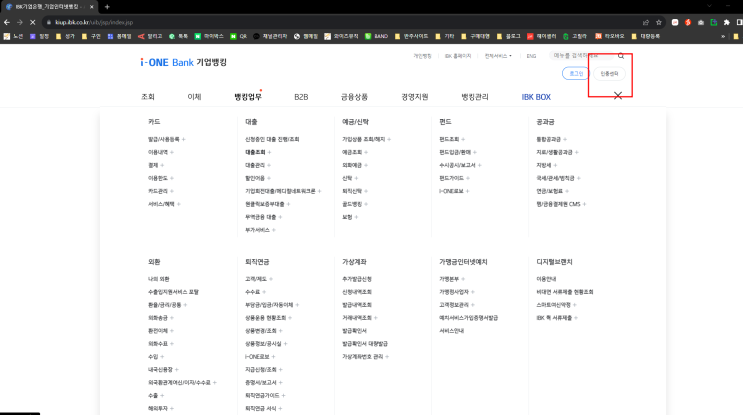Click the i-ONE Bank 기업뱅킹 logo

click(183, 62)
